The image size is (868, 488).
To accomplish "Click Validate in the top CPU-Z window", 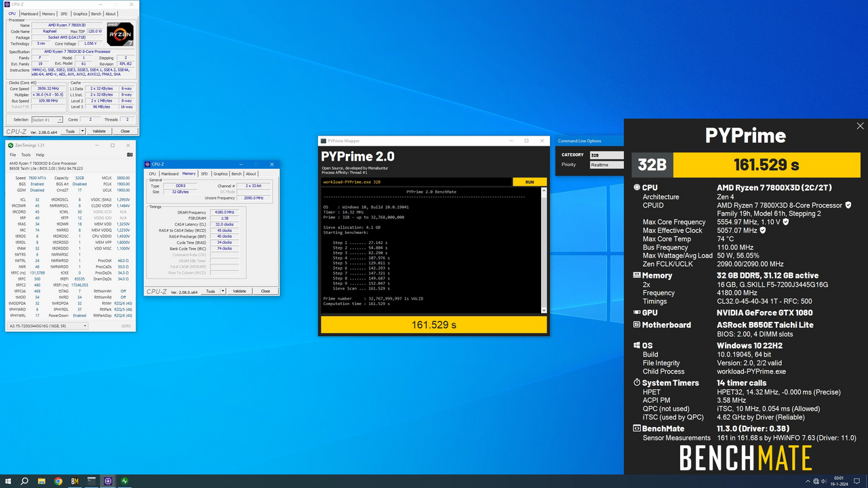I will (x=99, y=131).
